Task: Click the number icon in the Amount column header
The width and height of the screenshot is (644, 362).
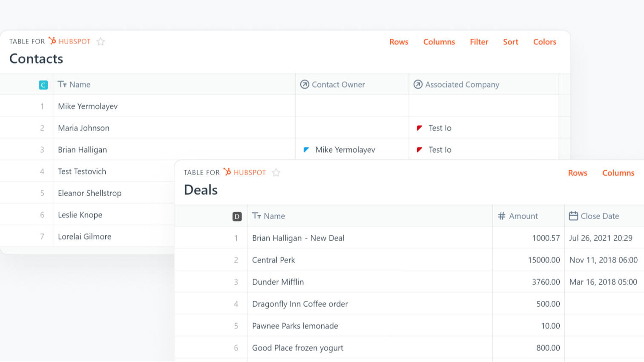Action: [x=501, y=216]
